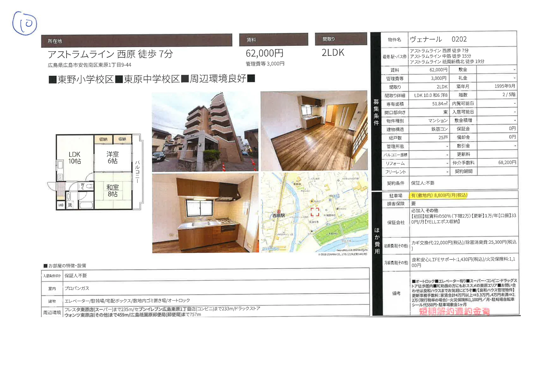
Task: Select the 償却金 value 0円
Action: pos(512,137)
